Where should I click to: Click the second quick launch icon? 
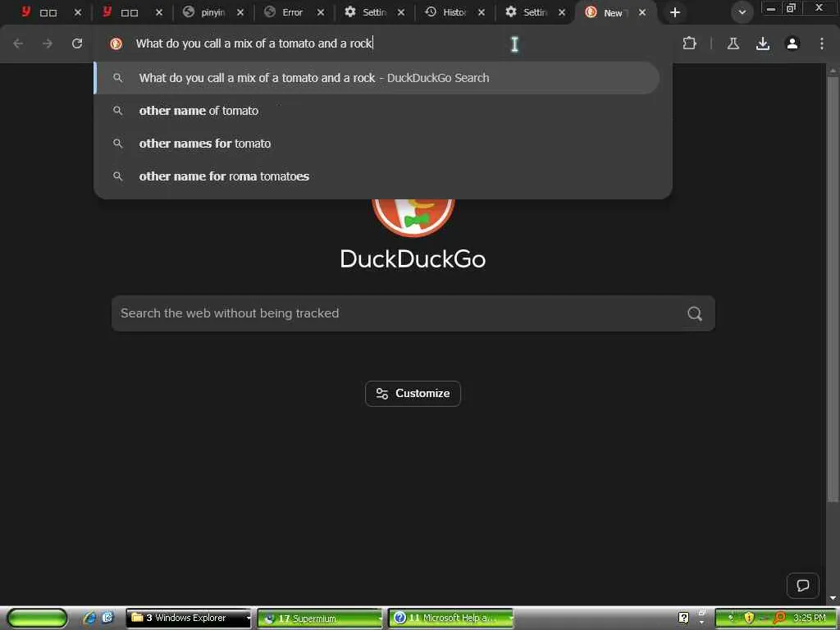[x=107, y=619]
